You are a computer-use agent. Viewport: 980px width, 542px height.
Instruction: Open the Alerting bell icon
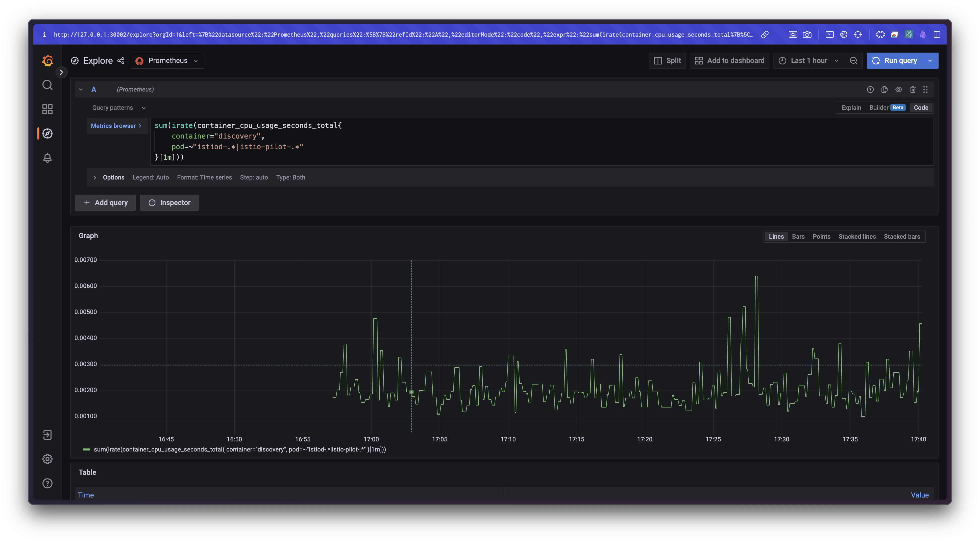47,158
